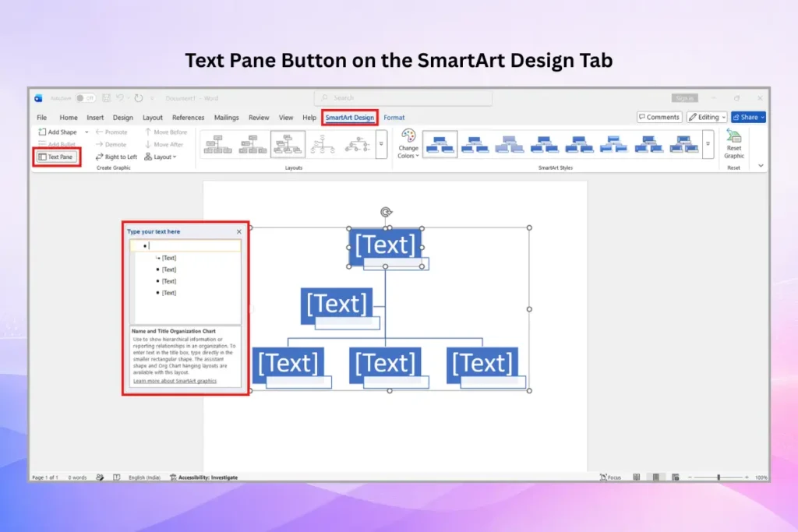This screenshot has height=532, width=798.
Task: Select the fourth layout with circle nodes
Action: 323,144
